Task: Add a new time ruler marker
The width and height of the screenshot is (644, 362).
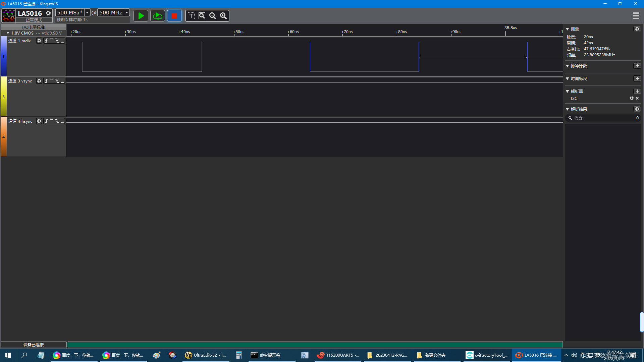Action: coord(637,78)
